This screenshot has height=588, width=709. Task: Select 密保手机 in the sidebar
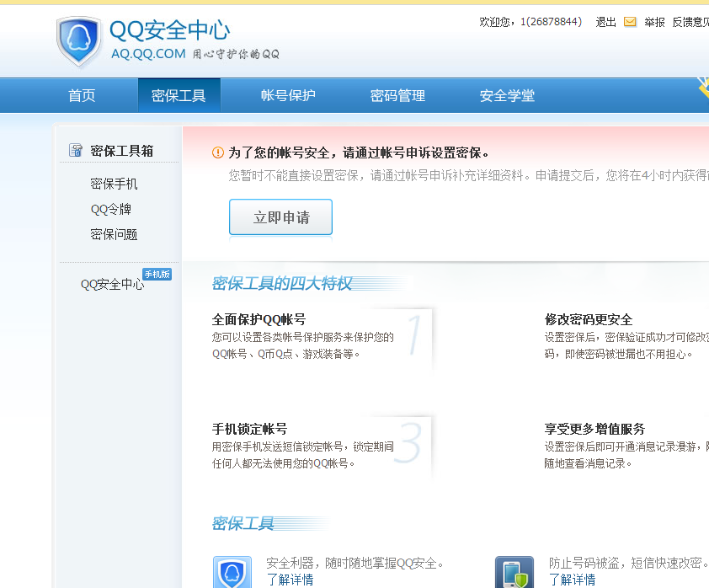pyautogui.click(x=114, y=184)
